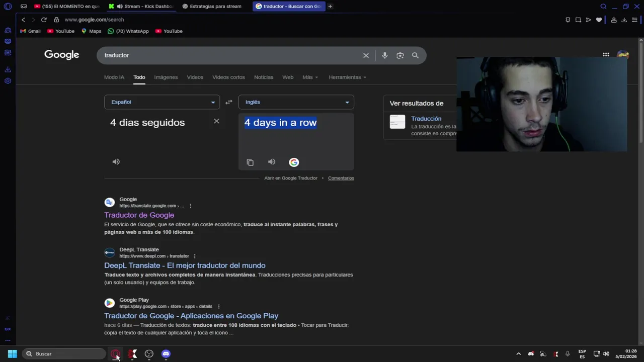Switch to the Imágenes search tab
Viewport: 644px width, 362px height.
pos(166,77)
